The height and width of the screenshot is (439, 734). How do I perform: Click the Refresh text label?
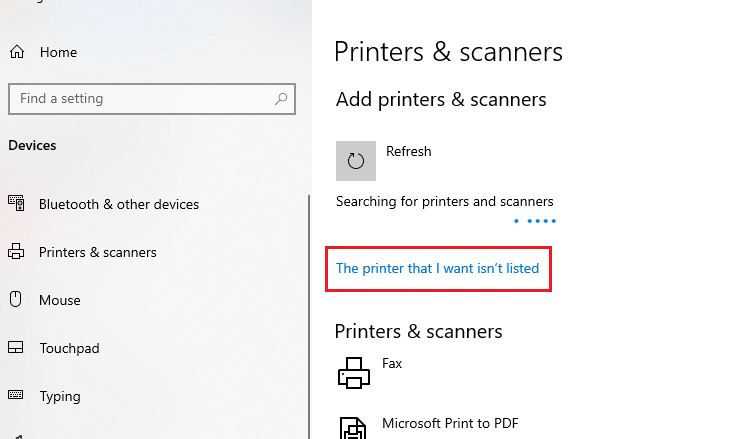point(408,152)
